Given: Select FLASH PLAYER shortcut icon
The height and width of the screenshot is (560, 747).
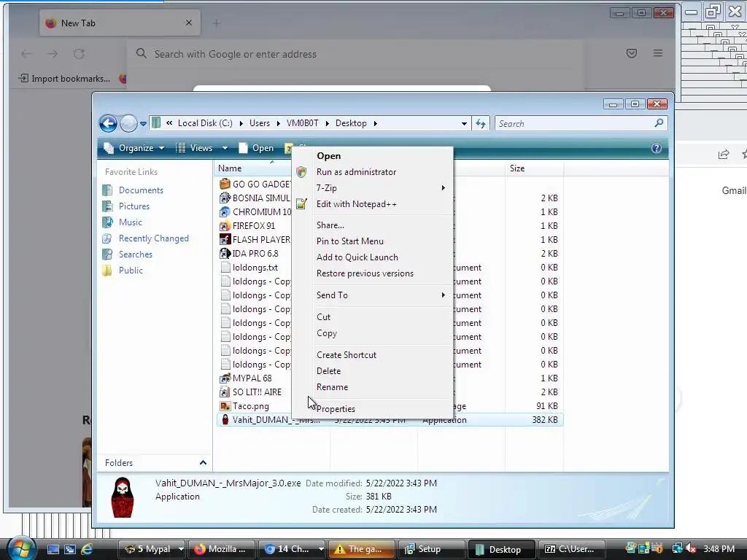Looking at the screenshot, I should [225, 239].
